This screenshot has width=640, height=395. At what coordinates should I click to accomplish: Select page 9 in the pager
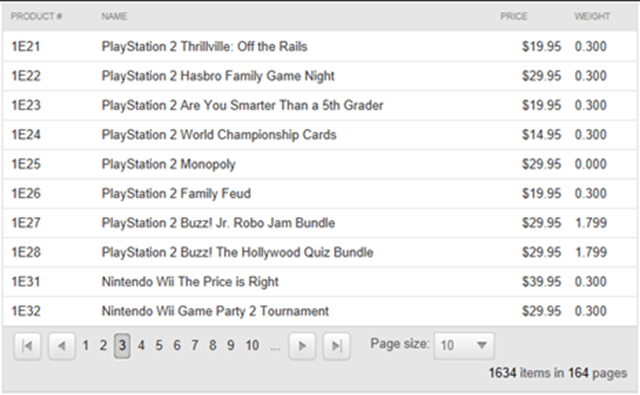tap(231, 346)
